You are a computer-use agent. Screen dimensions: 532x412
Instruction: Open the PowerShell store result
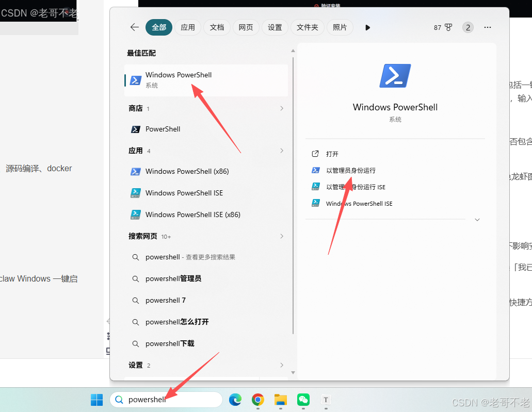point(206,129)
